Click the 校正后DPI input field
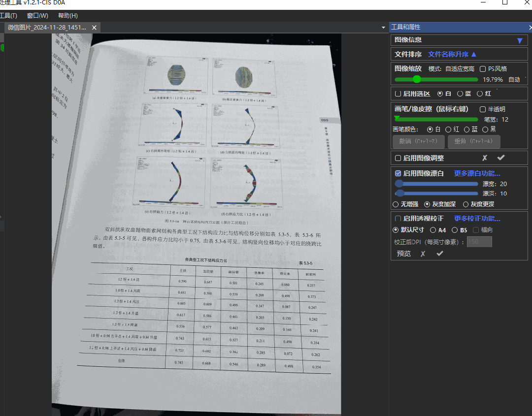The width and height of the screenshot is (532, 416). click(479, 242)
